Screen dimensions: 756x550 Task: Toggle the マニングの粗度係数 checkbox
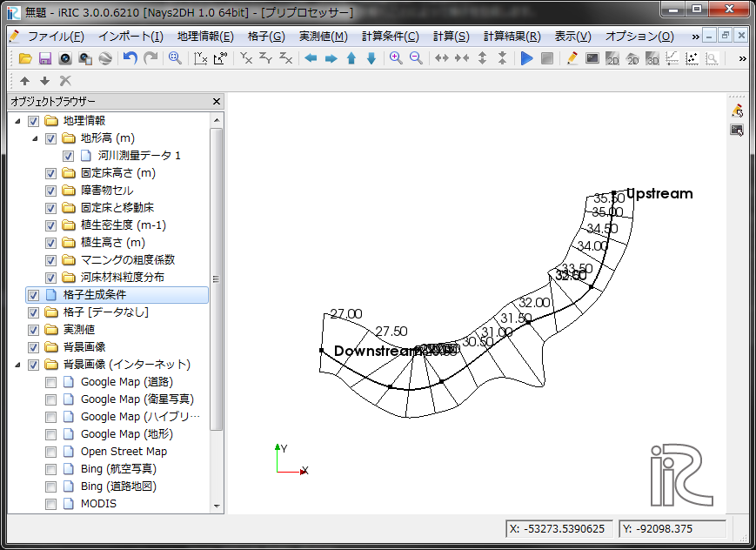50,260
